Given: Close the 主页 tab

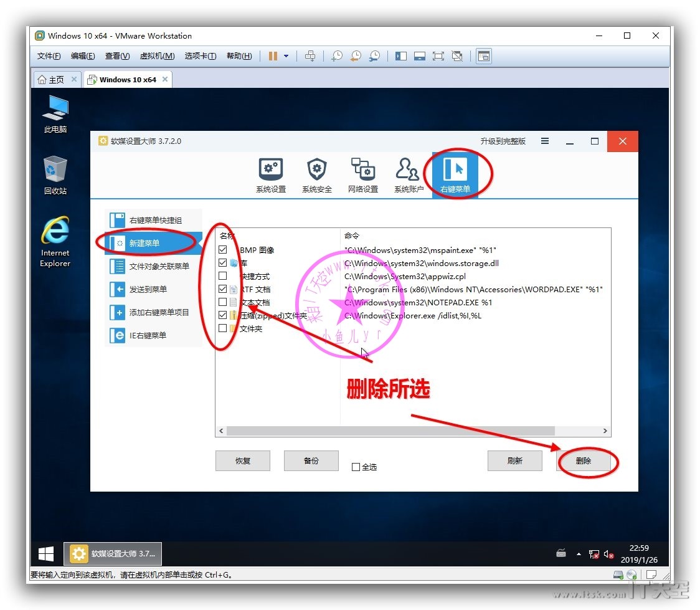Looking at the screenshot, I should [x=74, y=79].
